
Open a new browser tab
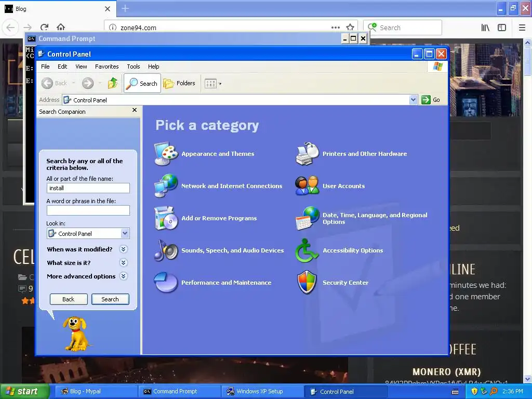pyautogui.click(x=125, y=8)
